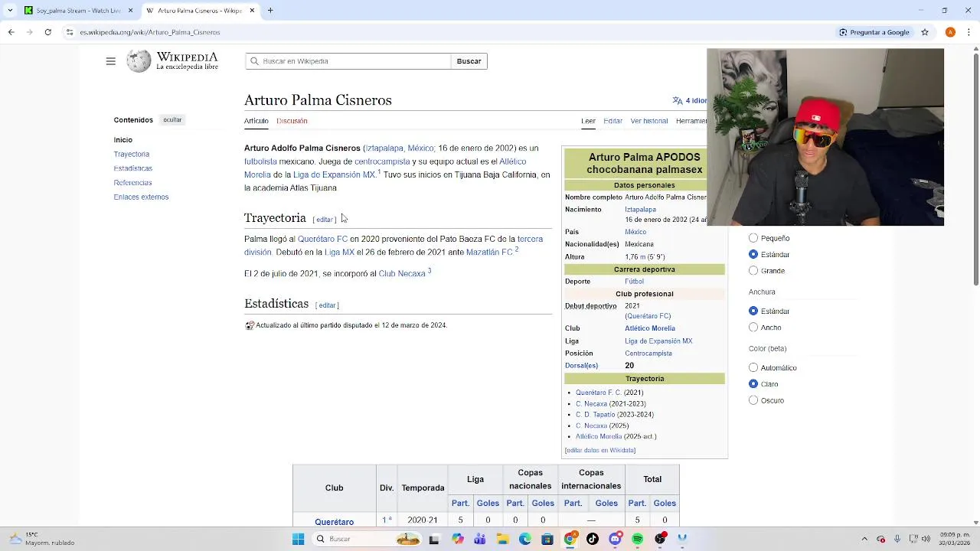Switch to Chrome in taskbar
The height and width of the screenshot is (551, 980).
(570, 539)
